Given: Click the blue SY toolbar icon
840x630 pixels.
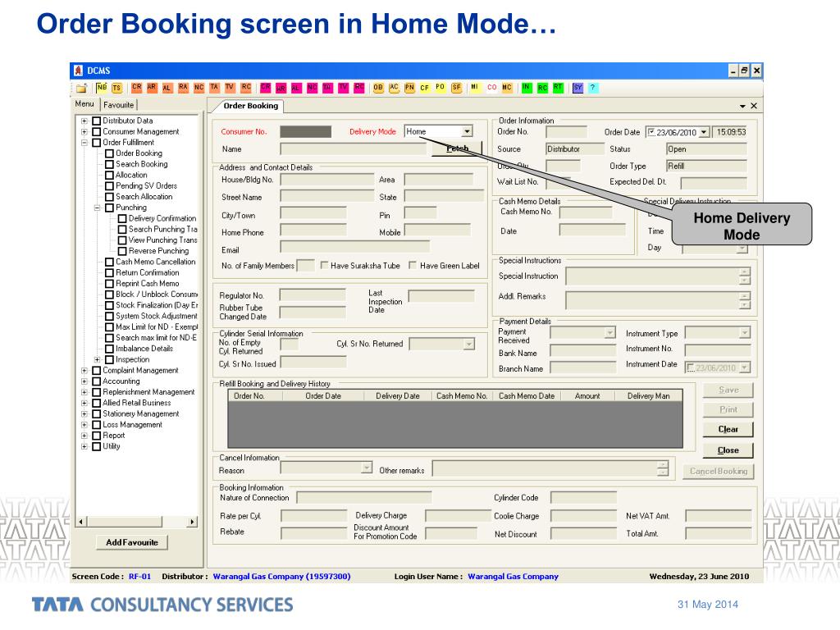Looking at the screenshot, I should 577,87.
